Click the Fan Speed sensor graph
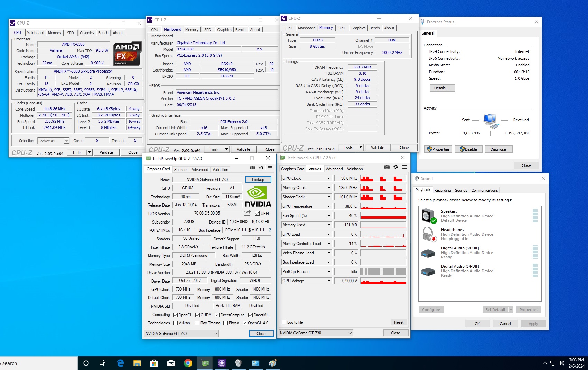Image resolution: width=588 pixels, height=370 pixels. [383, 216]
